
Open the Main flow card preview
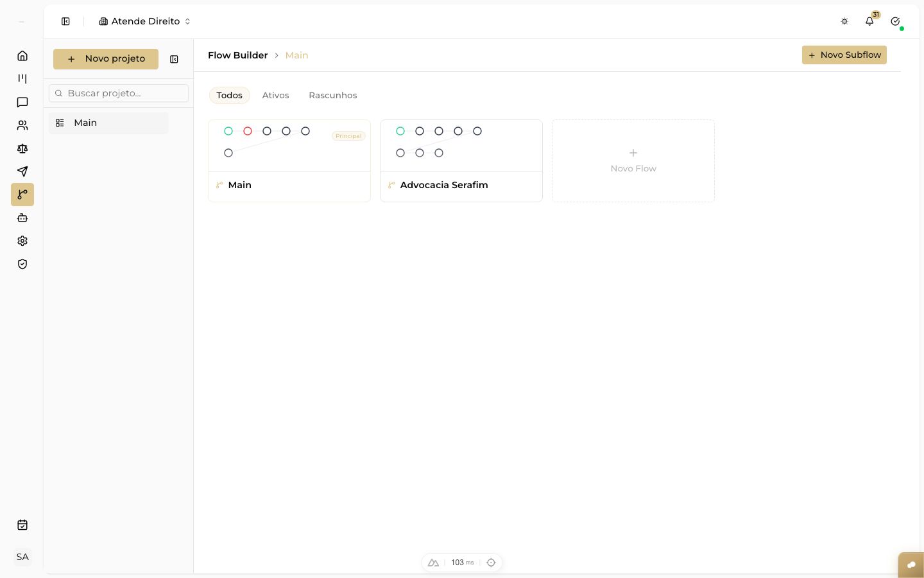(289, 146)
